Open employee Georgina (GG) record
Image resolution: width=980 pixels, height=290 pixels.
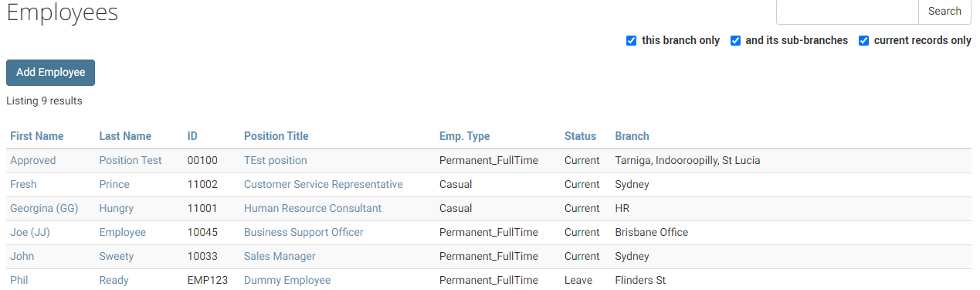pyautogui.click(x=44, y=208)
